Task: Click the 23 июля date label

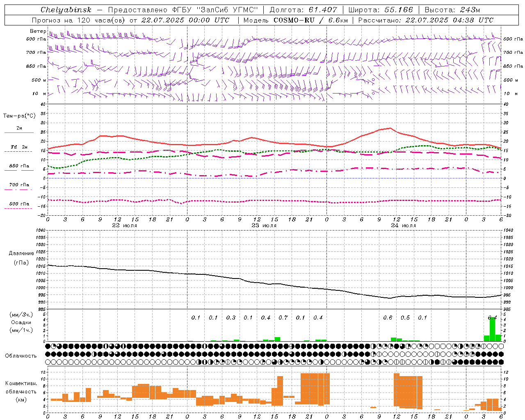Action: tap(264, 226)
